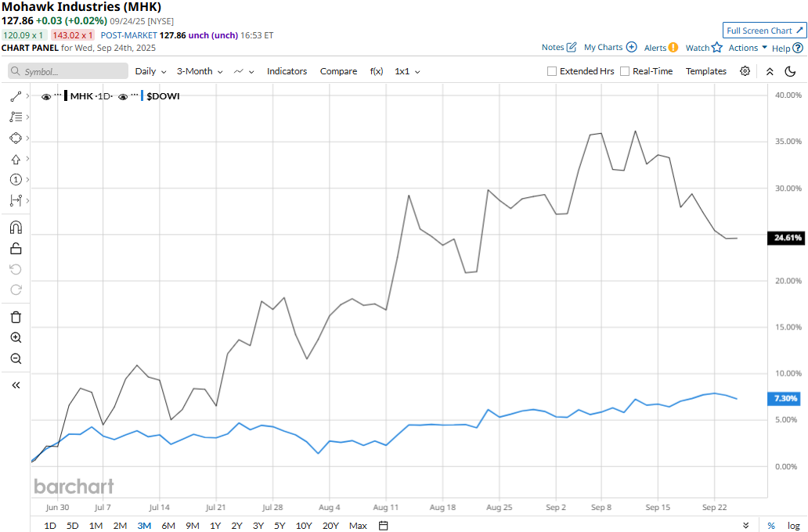
Task: Open the f(x) expressions menu
Action: pos(377,71)
